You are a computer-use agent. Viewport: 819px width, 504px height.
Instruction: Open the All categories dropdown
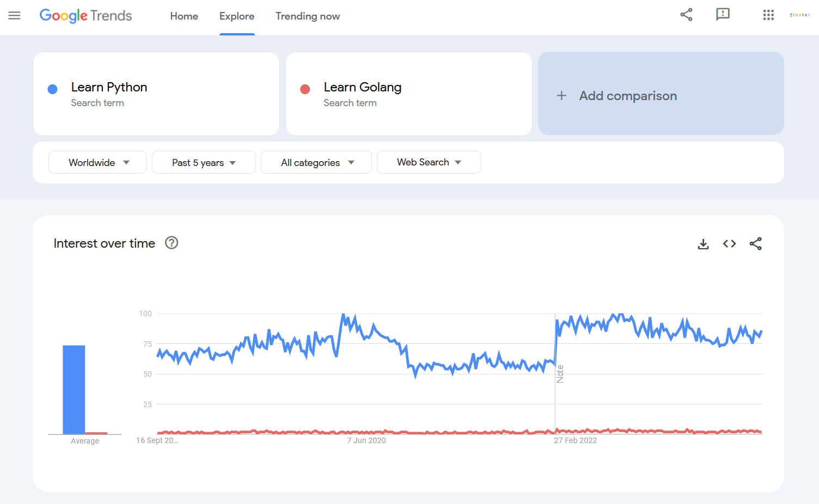[x=316, y=162]
